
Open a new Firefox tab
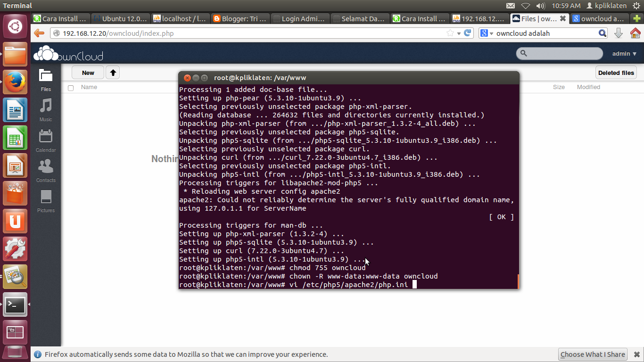(x=637, y=19)
